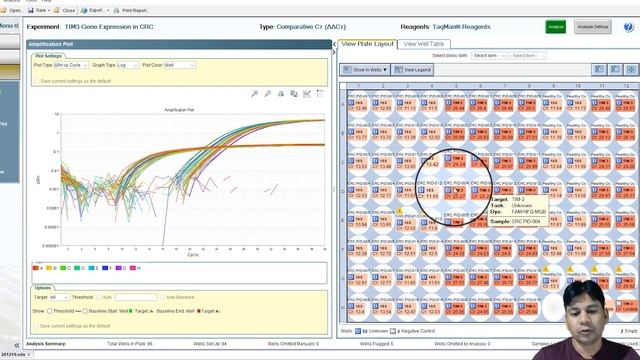The width and height of the screenshot is (640, 360).
Task: Click the 281215.eds file tab
Action: [x=15, y=354]
